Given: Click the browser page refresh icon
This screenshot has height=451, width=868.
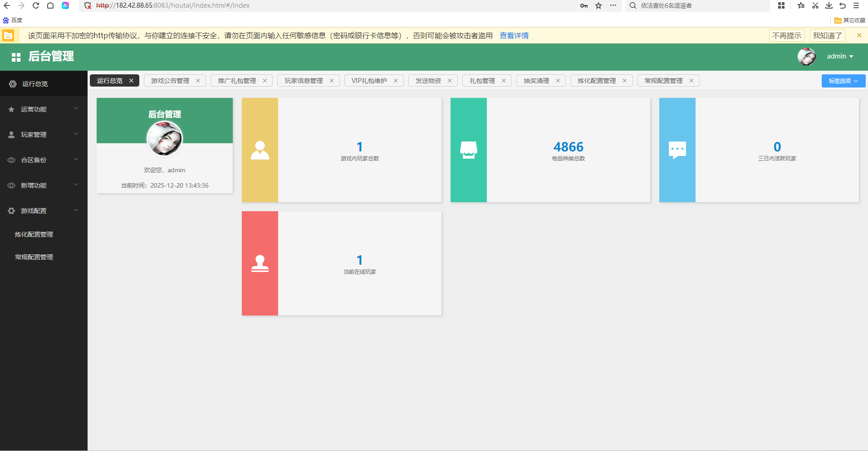Looking at the screenshot, I should [x=36, y=5].
